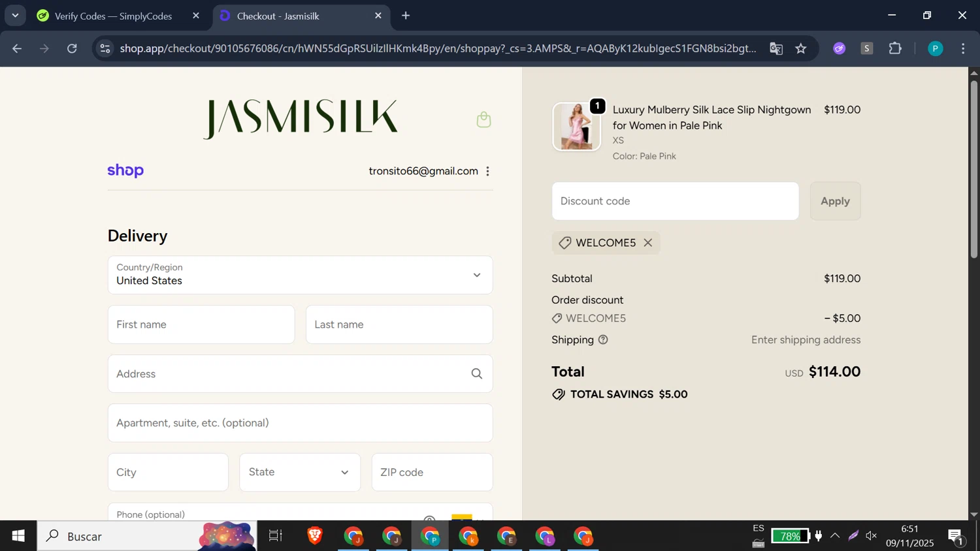The width and height of the screenshot is (980, 551).
Task: Click the tronsito66@gmail.com email text
Action: coord(423,171)
